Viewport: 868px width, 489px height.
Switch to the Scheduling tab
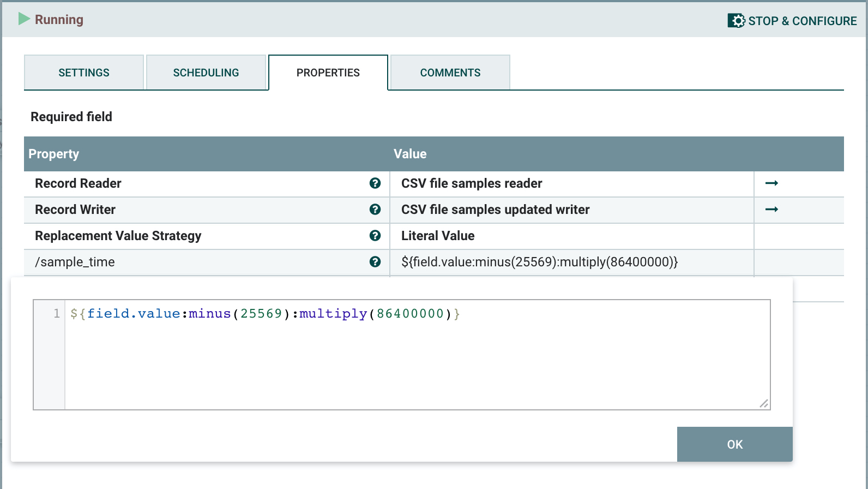tap(206, 73)
